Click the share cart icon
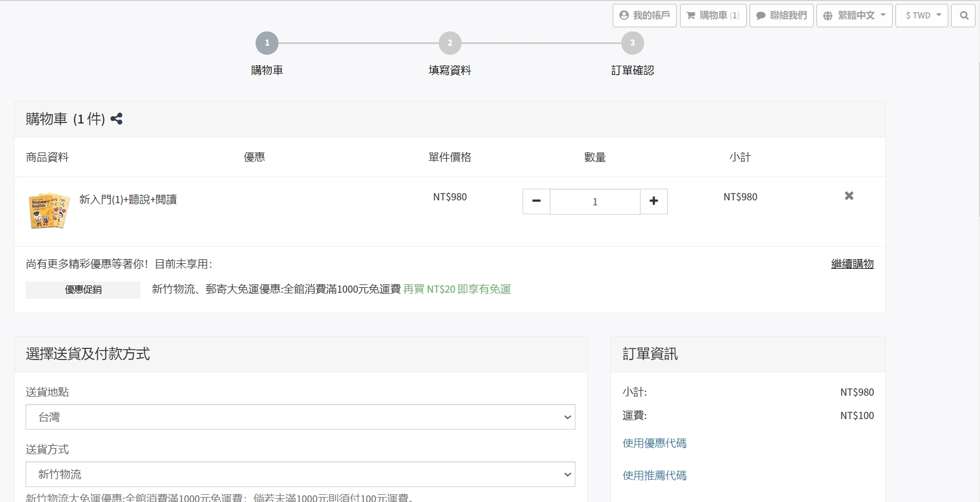Image resolution: width=980 pixels, height=502 pixels. (116, 119)
